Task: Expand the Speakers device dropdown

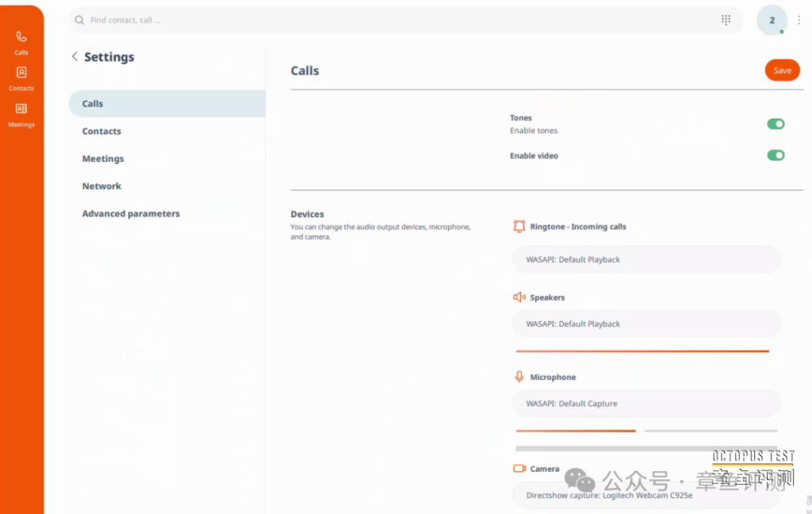Action: (x=646, y=324)
